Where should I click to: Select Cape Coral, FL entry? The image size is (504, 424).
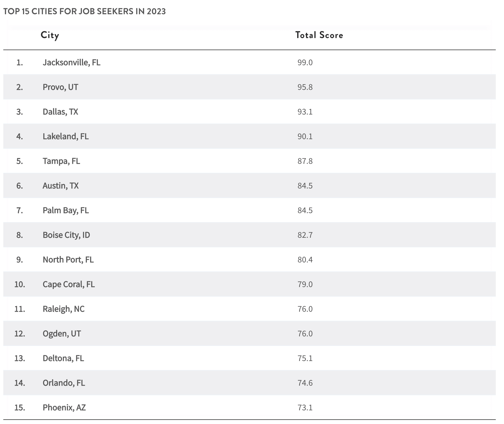(69, 284)
